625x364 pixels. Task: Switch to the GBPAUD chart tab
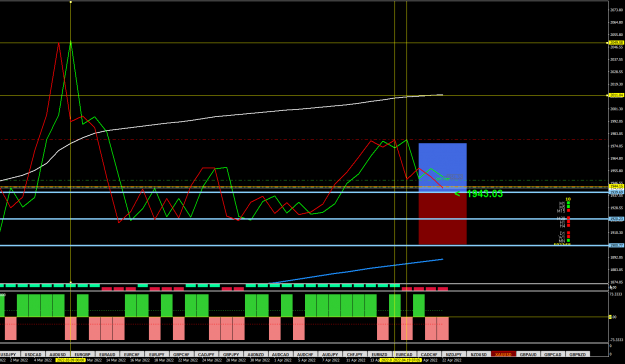coord(528,354)
